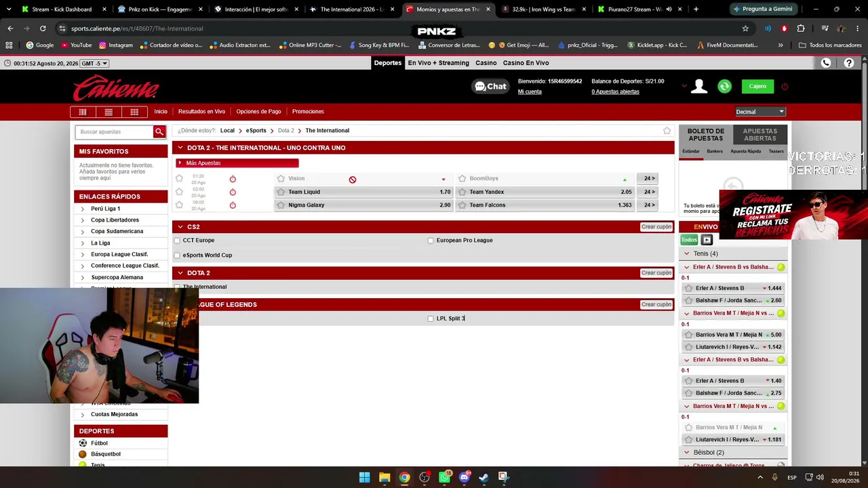Check the European Pro League checkbox
Screen dimensions: 868x488
(431, 241)
